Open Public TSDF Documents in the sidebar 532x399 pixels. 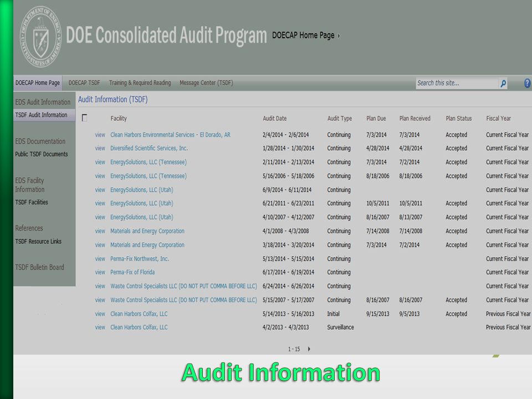(x=42, y=154)
